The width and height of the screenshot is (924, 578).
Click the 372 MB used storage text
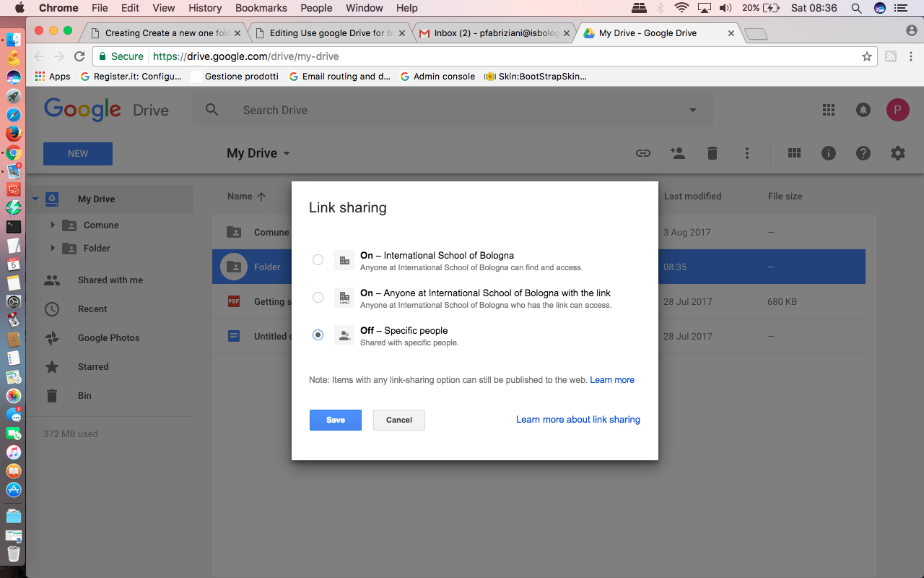click(71, 434)
